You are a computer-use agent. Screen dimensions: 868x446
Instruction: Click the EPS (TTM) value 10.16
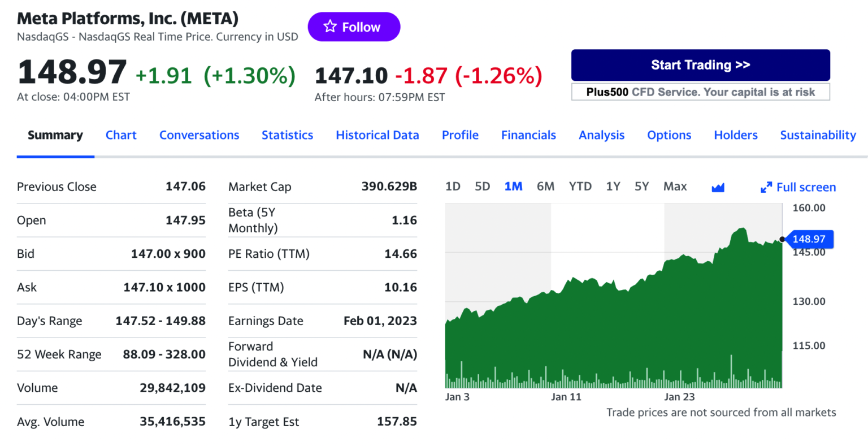(x=401, y=287)
